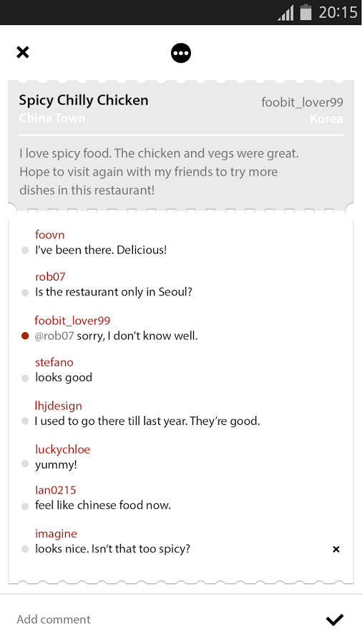
Task: Open foobit_lover99 profile from post header
Action: coord(302,102)
